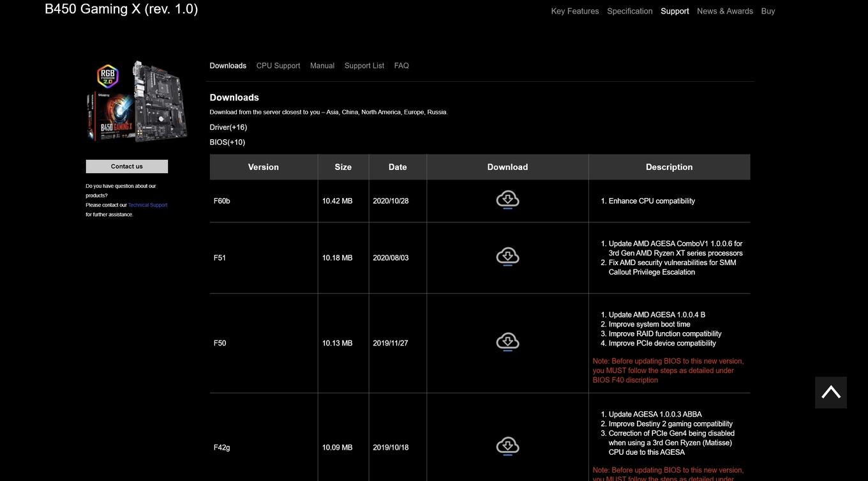Expand the Driver(+16) section
The height and width of the screenshot is (481, 868).
(228, 127)
